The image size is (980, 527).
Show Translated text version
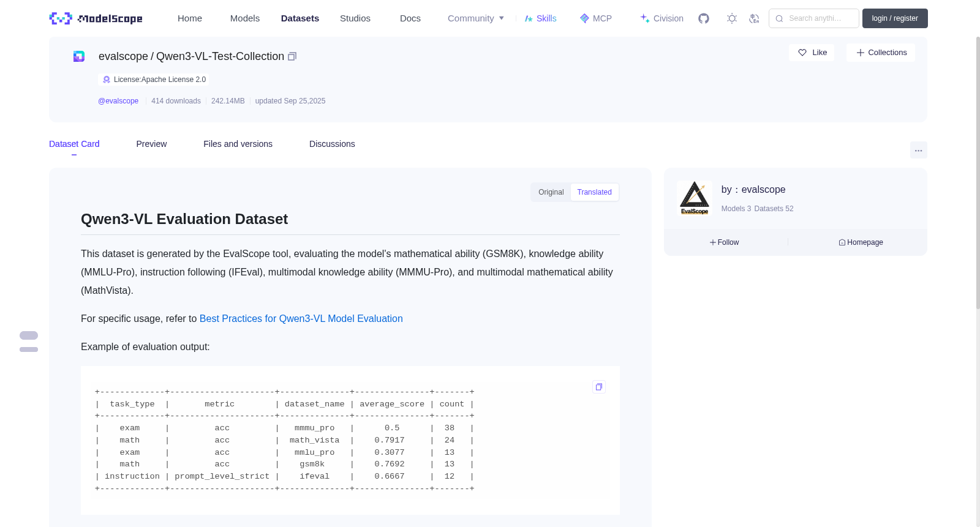594,192
